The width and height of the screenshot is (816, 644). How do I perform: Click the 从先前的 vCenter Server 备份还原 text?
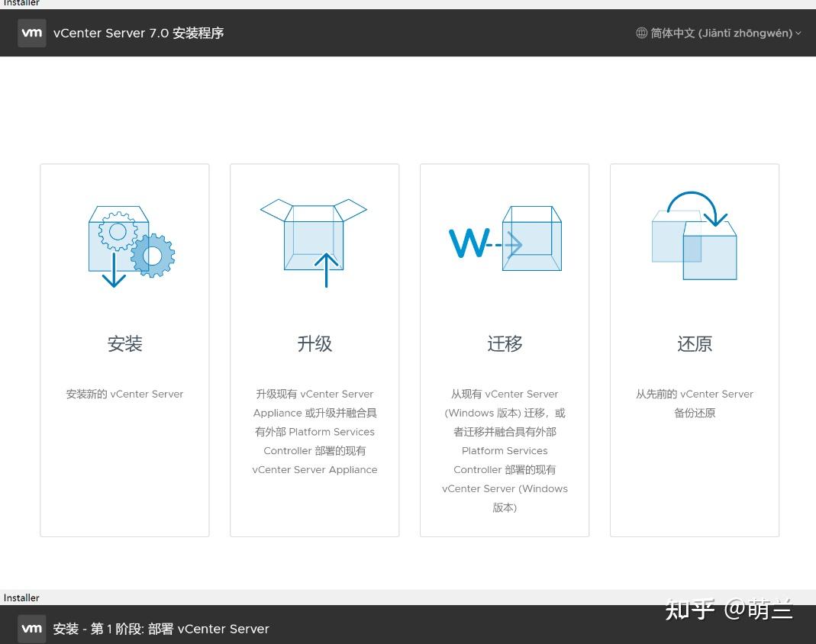[694, 404]
